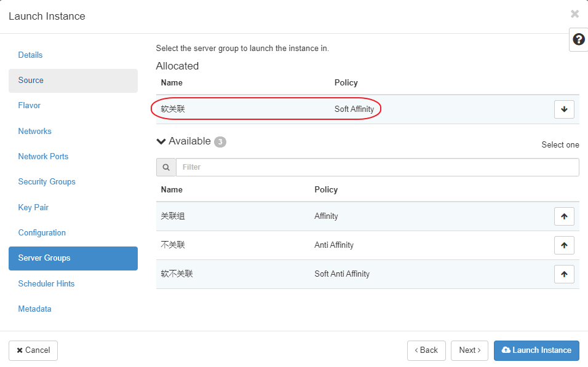The image size is (588, 367).
Task: Allocate the Soft Anti Affinity server group
Action: point(564,274)
